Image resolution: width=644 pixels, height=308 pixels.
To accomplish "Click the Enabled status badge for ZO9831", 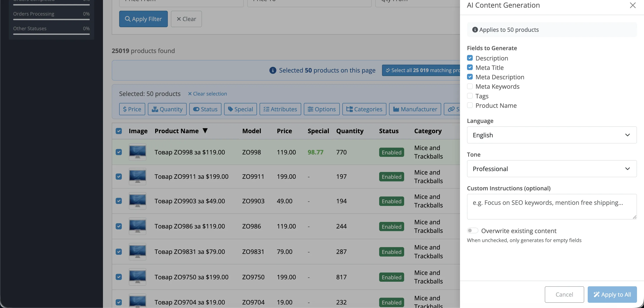I will [x=391, y=252].
